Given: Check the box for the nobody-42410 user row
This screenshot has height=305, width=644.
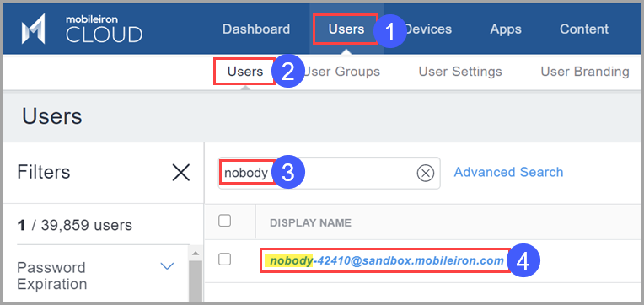Looking at the screenshot, I should click(x=225, y=260).
